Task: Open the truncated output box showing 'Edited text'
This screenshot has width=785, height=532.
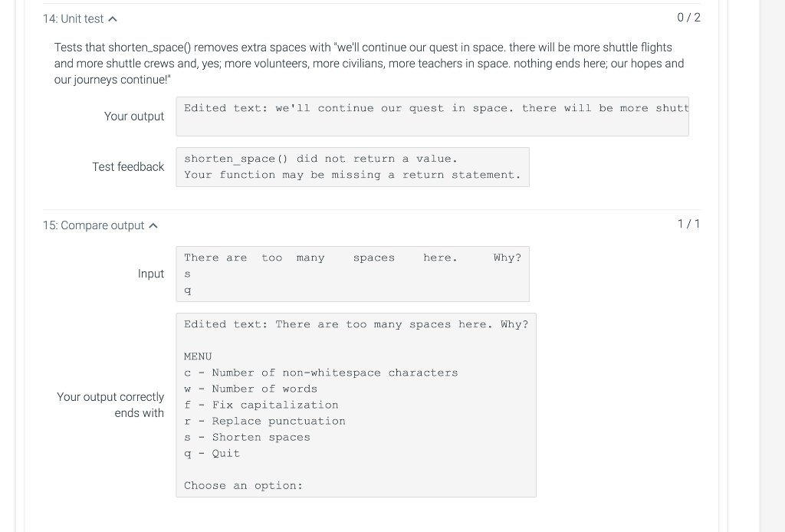Action: coord(432,117)
